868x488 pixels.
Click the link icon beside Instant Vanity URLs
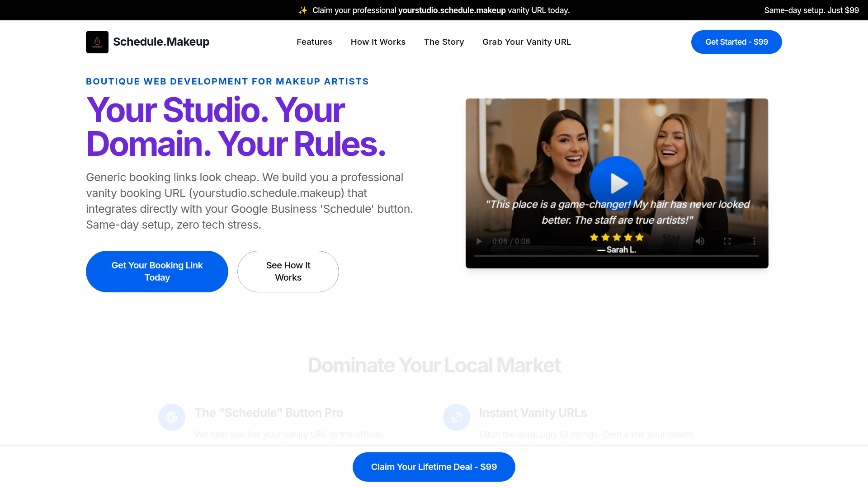coord(457,417)
